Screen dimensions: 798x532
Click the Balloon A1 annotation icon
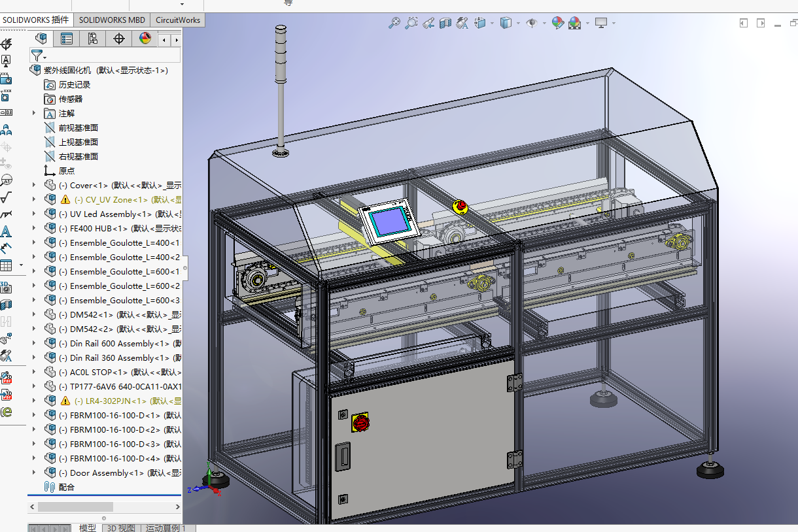(x=6, y=180)
